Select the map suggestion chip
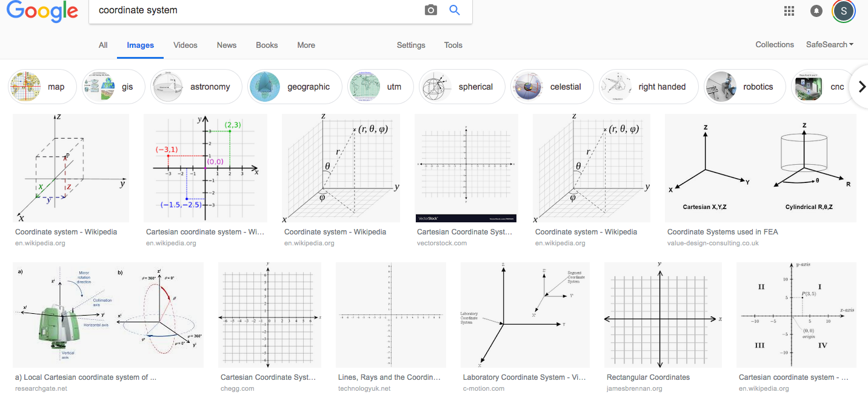 [42, 87]
